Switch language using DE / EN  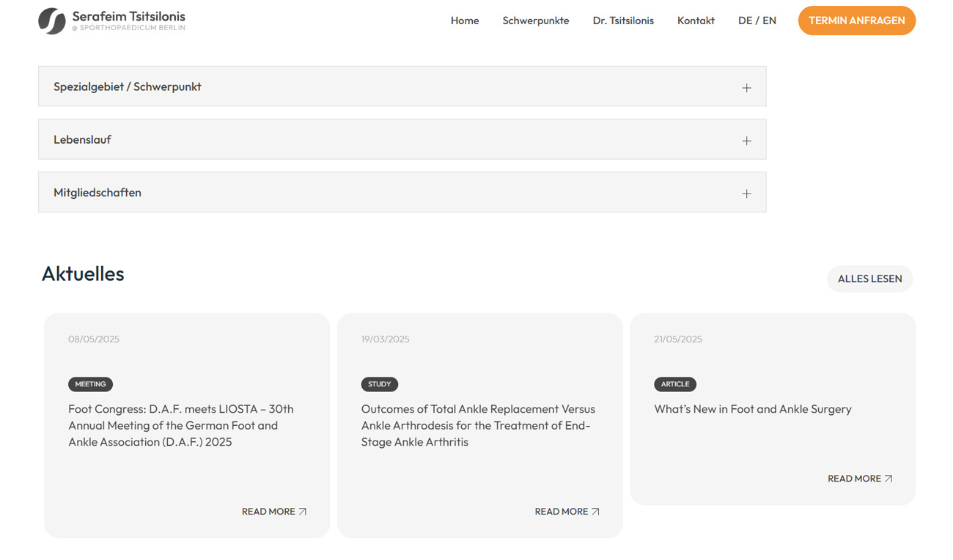(757, 21)
